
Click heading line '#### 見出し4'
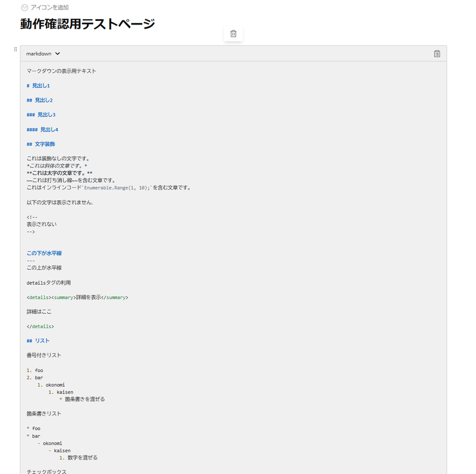42,130
